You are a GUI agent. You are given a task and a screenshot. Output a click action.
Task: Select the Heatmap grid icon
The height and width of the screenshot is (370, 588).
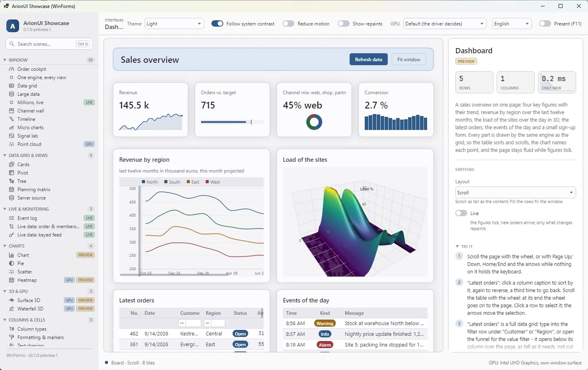[x=12, y=280]
